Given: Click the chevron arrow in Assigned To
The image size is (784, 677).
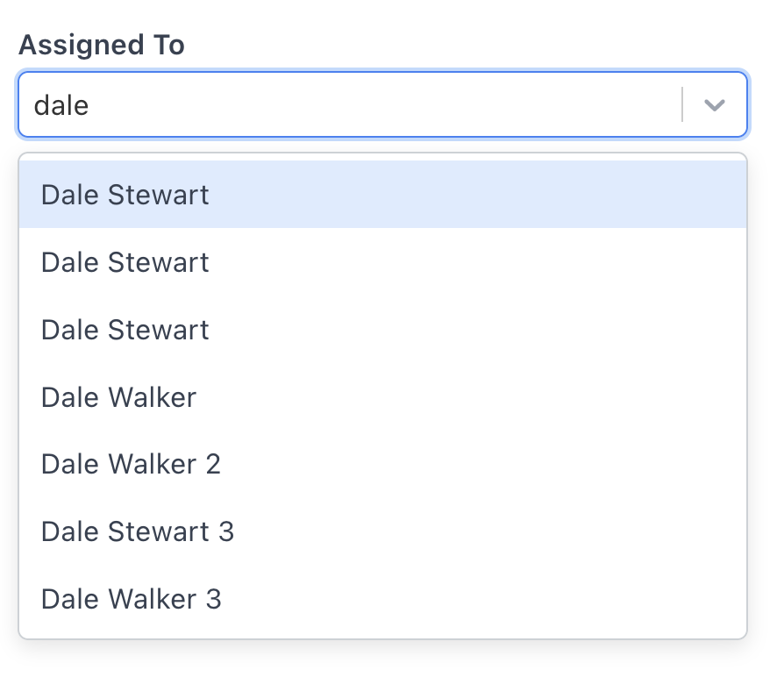Looking at the screenshot, I should [x=715, y=105].
